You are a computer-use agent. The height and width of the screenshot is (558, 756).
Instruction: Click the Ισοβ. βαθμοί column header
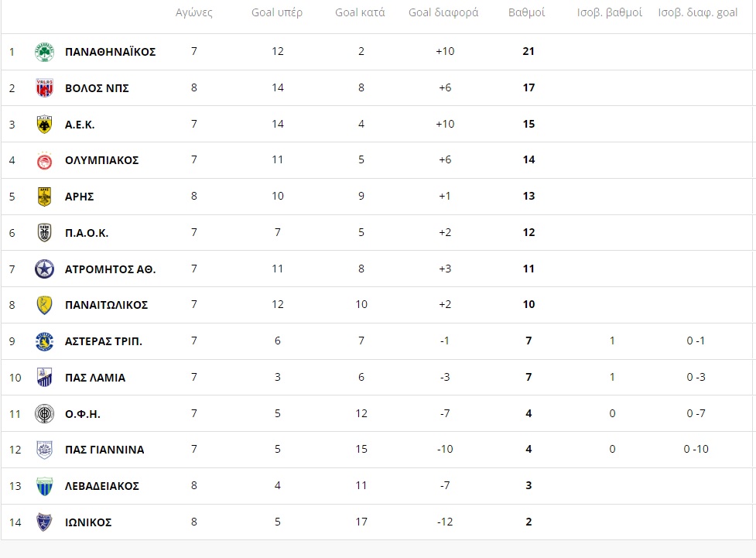click(x=610, y=12)
